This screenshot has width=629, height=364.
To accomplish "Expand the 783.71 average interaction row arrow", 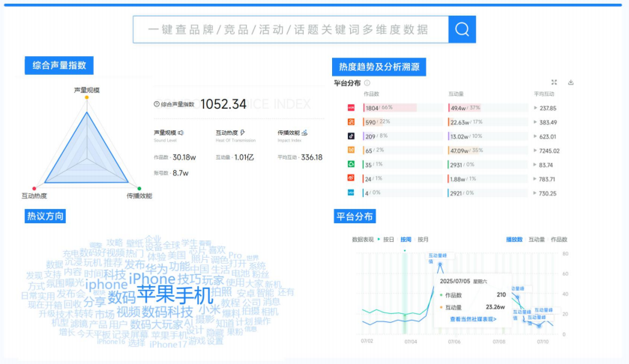I will (535, 179).
